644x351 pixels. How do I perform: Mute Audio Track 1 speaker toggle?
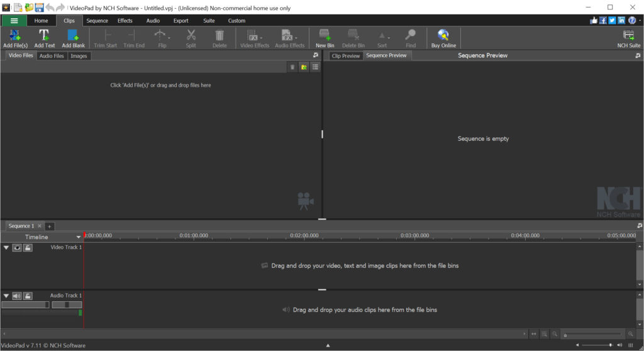pos(17,296)
